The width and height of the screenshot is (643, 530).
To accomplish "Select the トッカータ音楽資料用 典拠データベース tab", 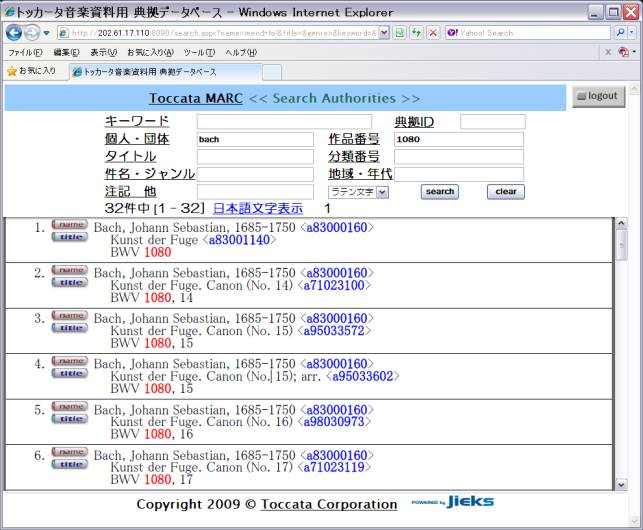I will (164, 72).
